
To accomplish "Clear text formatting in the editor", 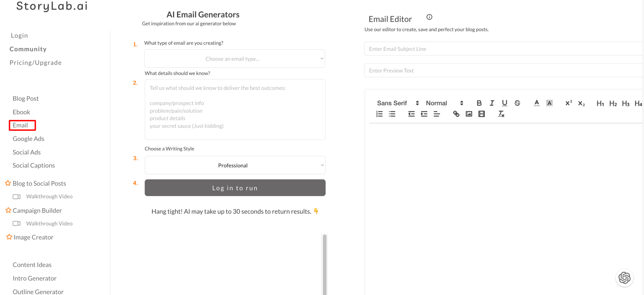I will pyautogui.click(x=501, y=114).
